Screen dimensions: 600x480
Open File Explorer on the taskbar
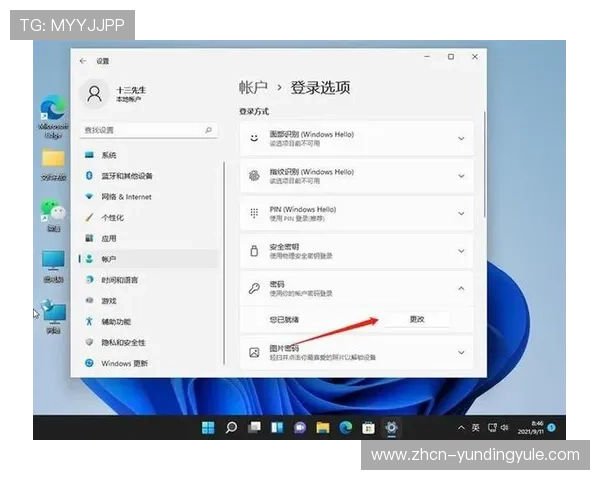[x=323, y=428]
